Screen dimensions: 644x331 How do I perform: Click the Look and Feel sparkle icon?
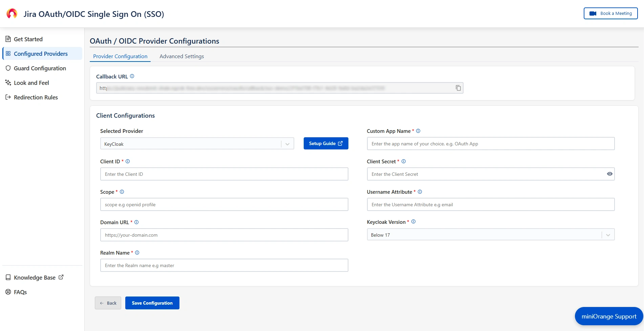(x=8, y=82)
